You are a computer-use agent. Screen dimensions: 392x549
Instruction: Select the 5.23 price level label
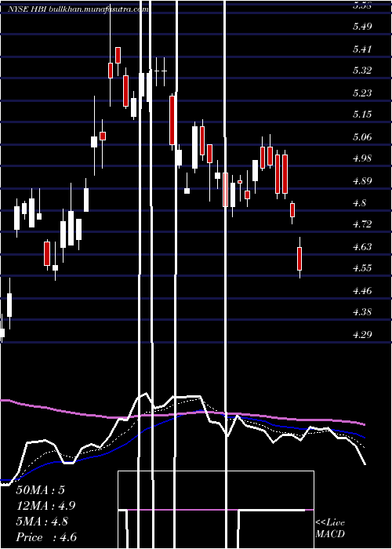tap(362, 93)
